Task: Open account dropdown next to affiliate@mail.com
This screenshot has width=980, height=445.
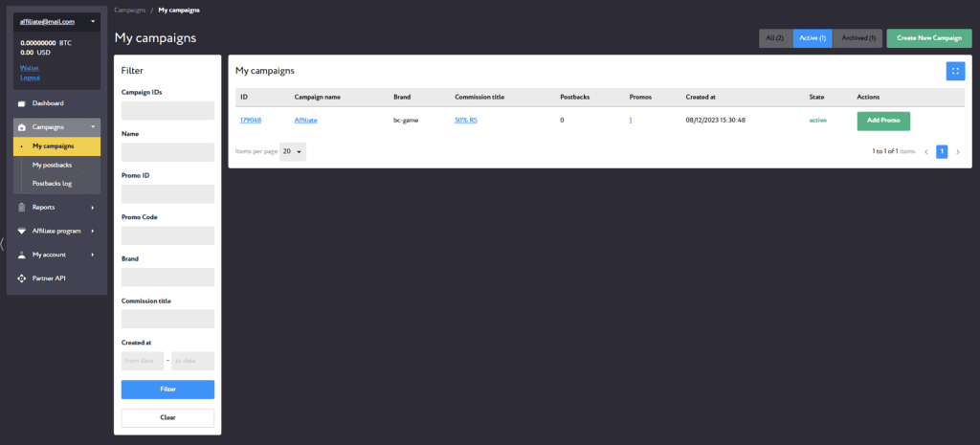Action: coord(93,21)
